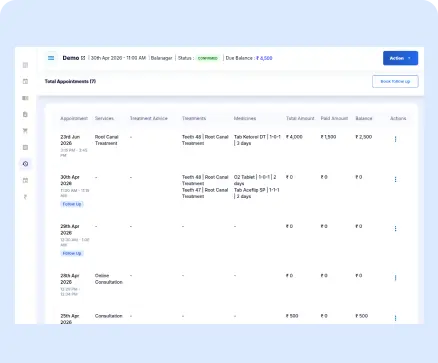Viewport: 438px width, 363px height.
Task: Click the ₹ 2,500 balance cell
Action: (x=364, y=137)
